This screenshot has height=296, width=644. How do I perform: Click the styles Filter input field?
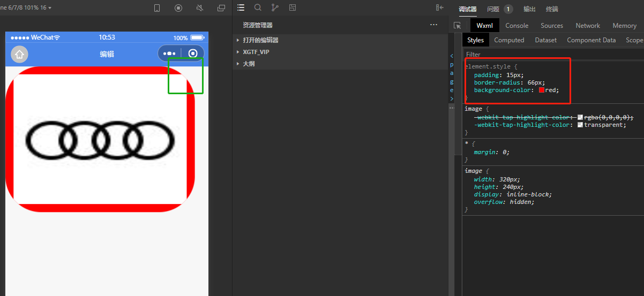pos(553,54)
